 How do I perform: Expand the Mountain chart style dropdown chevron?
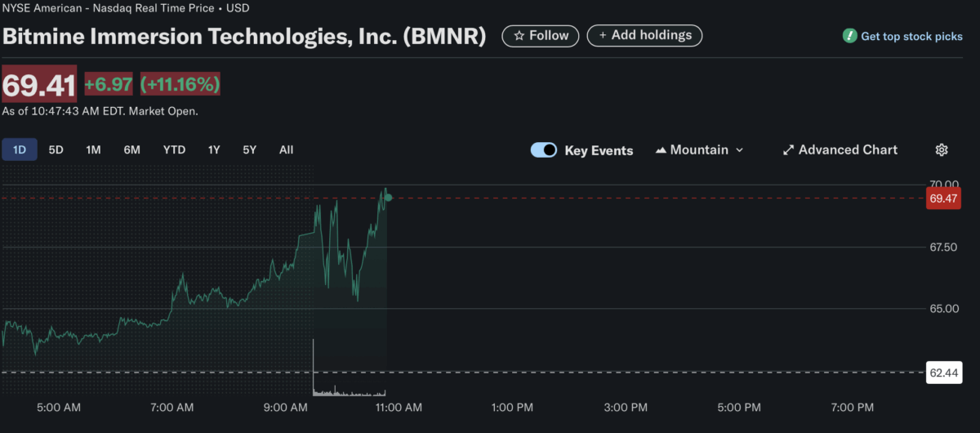click(740, 150)
